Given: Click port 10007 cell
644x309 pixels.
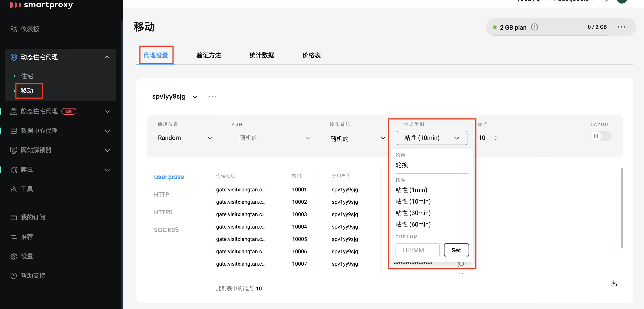Looking at the screenshot, I should tap(299, 264).
